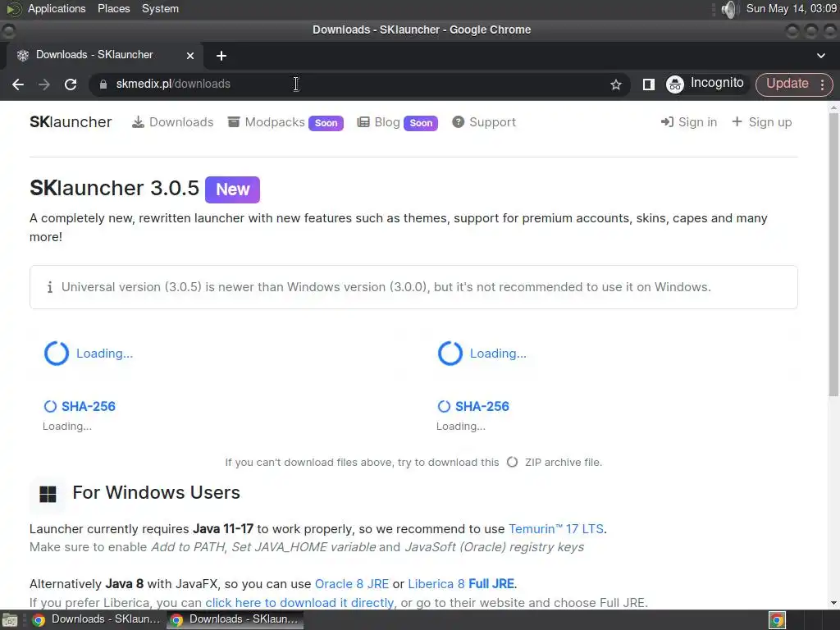Click the browser forward arrow
Image resolution: width=840 pixels, height=630 pixels.
click(44, 84)
